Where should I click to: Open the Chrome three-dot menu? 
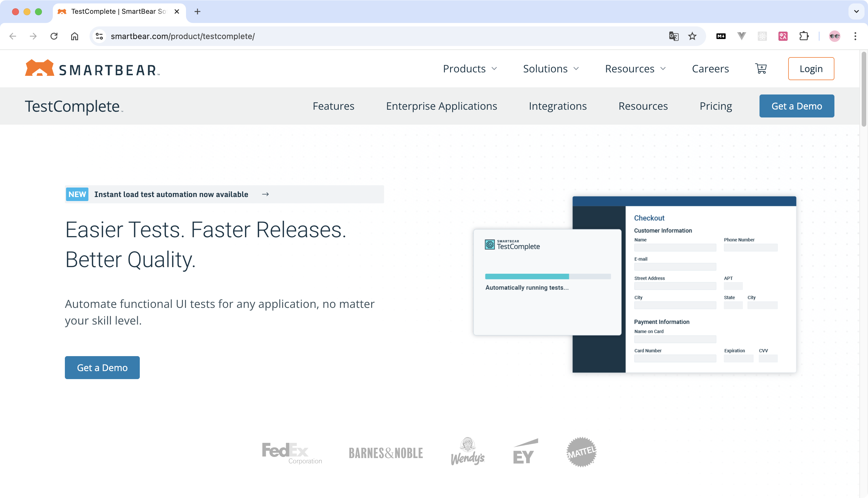pos(855,36)
